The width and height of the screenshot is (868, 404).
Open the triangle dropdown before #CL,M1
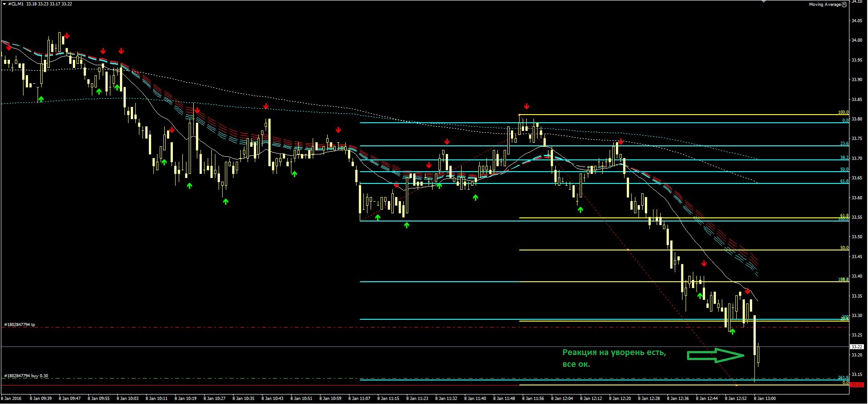click(5, 4)
